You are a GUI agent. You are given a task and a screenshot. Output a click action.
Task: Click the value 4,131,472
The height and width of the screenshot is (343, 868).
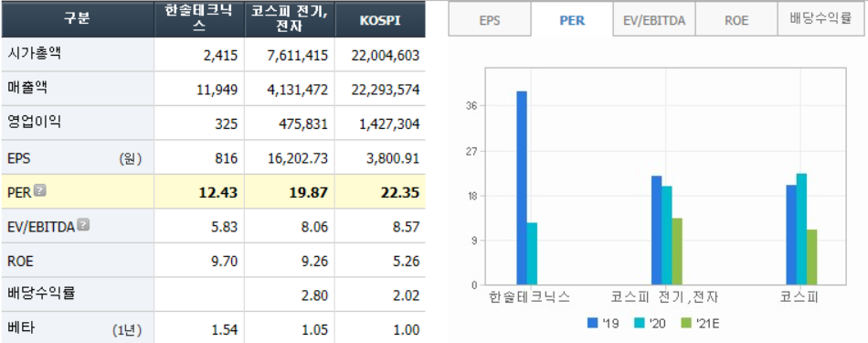coord(296,90)
